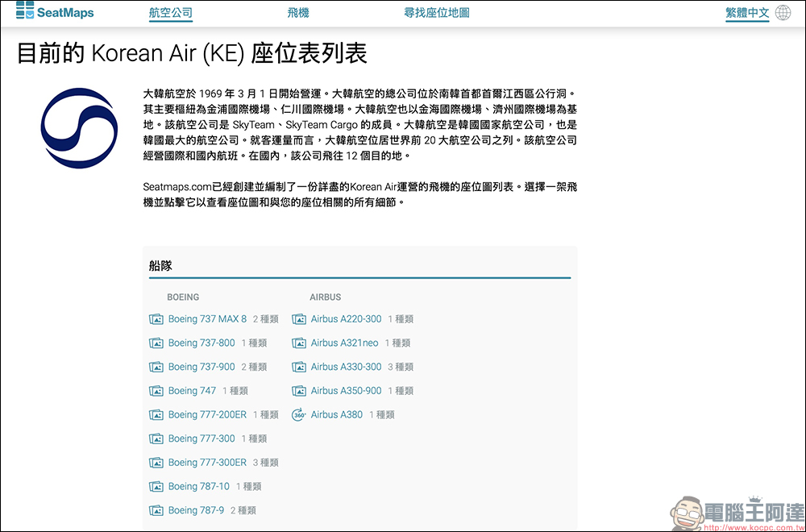Click the '3 種類' count beside Boeing 777-300ER
The height and width of the screenshot is (532, 806).
click(266, 463)
